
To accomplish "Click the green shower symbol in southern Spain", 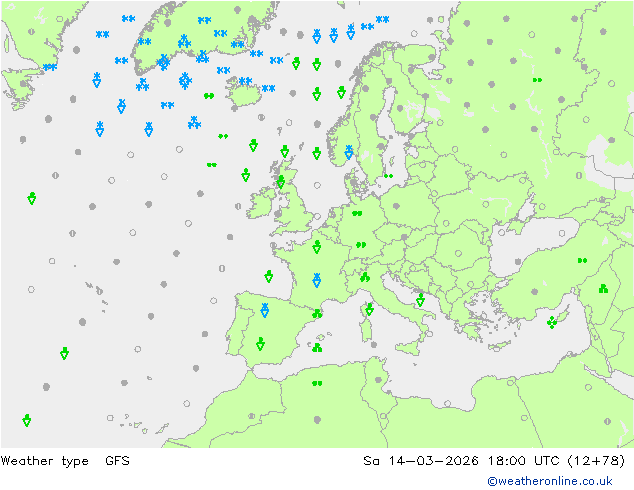I will tap(260, 344).
